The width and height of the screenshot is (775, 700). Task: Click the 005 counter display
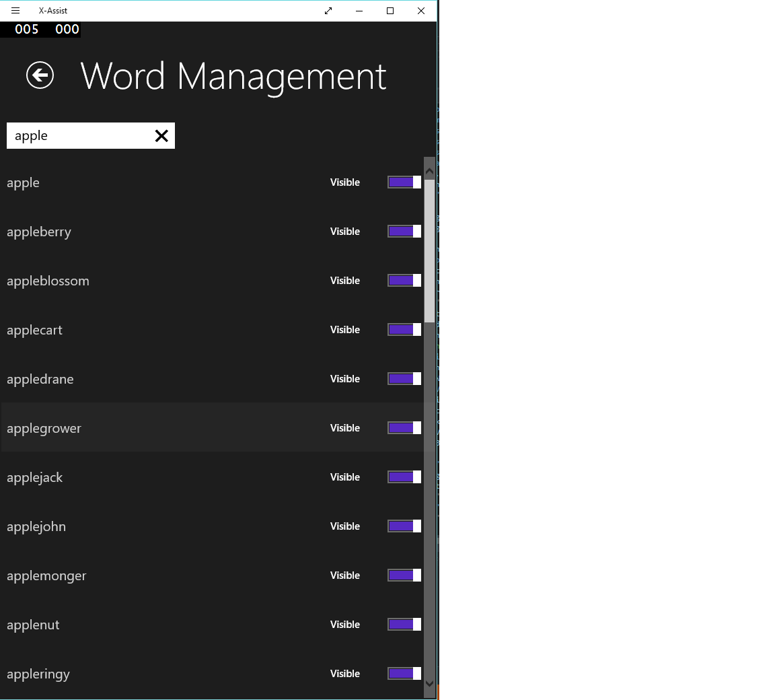[x=27, y=29]
